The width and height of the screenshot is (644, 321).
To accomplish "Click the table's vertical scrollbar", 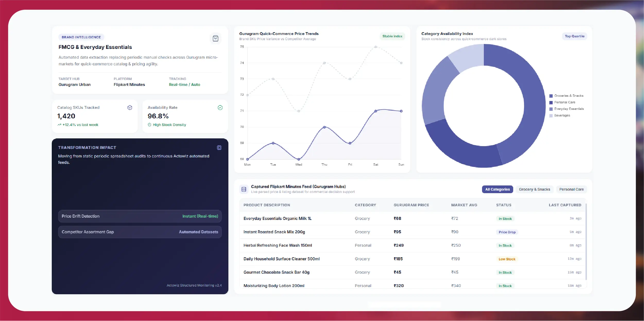I will [586, 242].
